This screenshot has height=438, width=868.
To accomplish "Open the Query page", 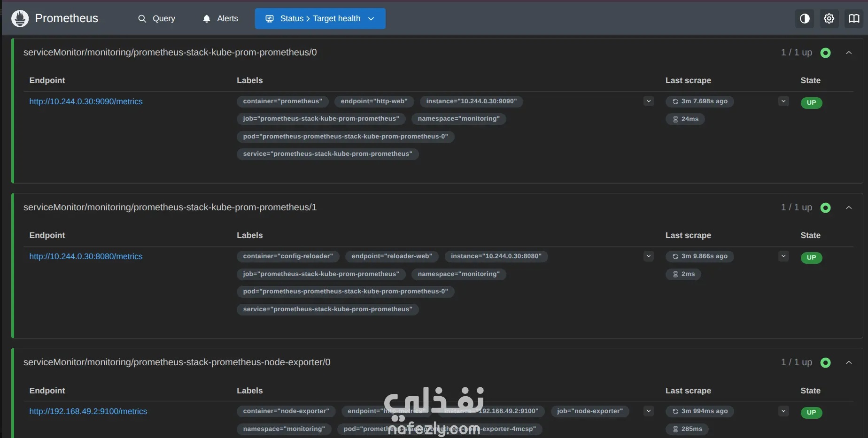I will click(x=157, y=18).
